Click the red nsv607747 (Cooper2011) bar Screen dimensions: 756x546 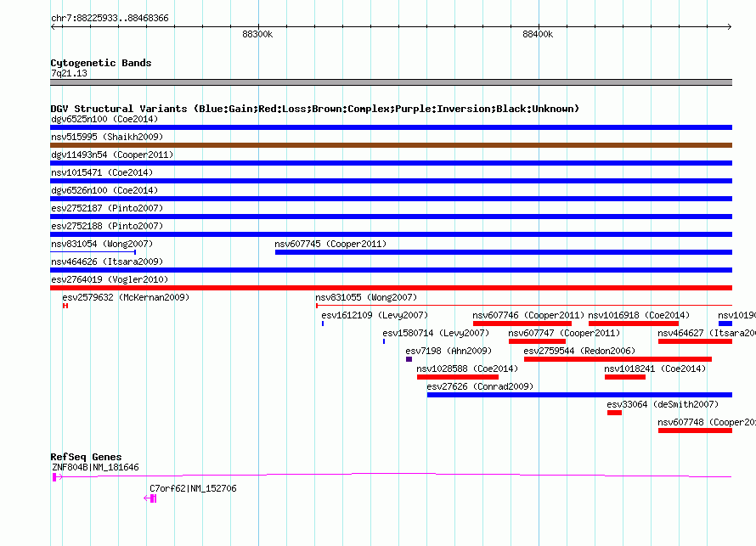tap(537, 341)
